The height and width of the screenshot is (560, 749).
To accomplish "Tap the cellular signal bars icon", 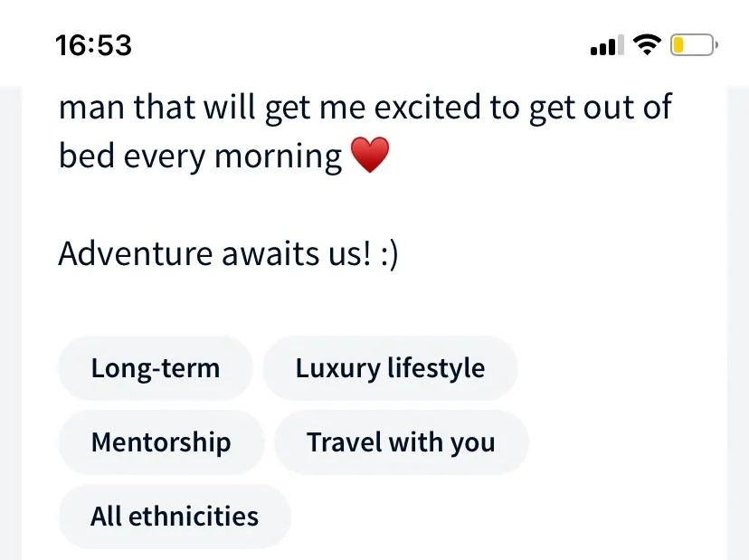I will click(607, 45).
